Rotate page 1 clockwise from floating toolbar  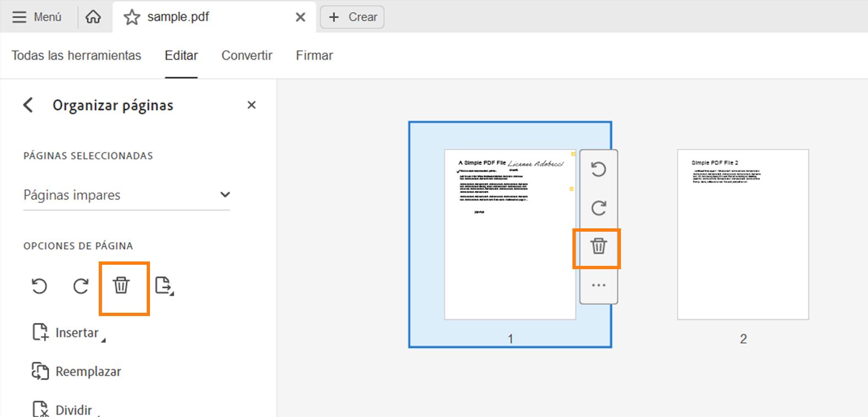pyautogui.click(x=599, y=207)
